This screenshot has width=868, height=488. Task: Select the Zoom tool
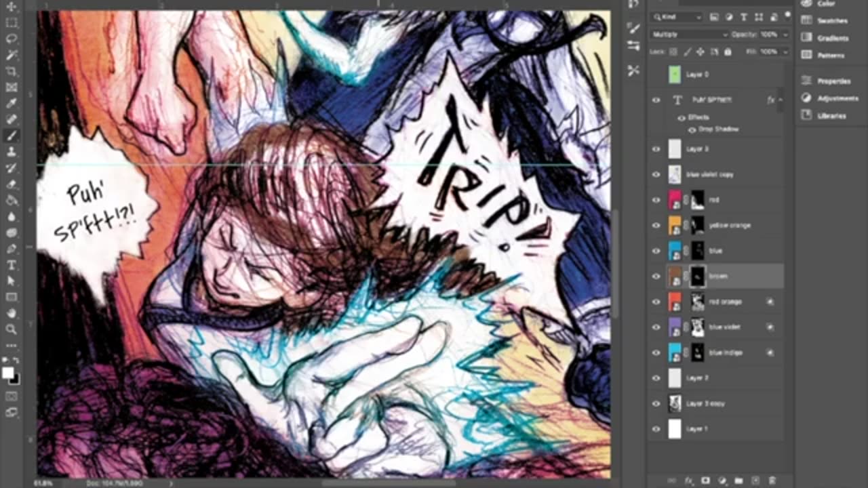(x=12, y=329)
